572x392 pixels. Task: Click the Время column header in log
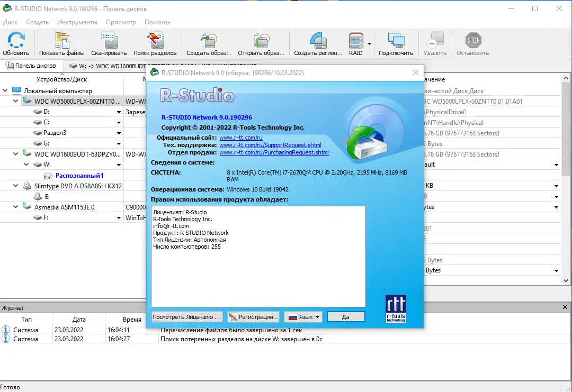click(x=132, y=320)
